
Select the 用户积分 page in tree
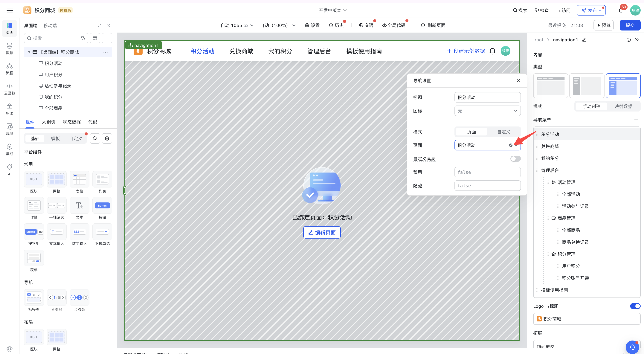[x=53, y=74]
